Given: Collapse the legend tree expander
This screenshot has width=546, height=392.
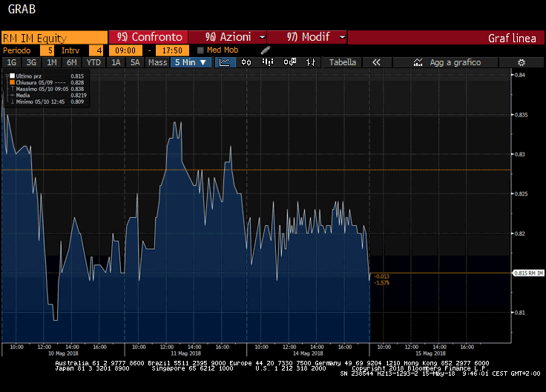Looking at the screenshot, I should click(x=7, y=76).
